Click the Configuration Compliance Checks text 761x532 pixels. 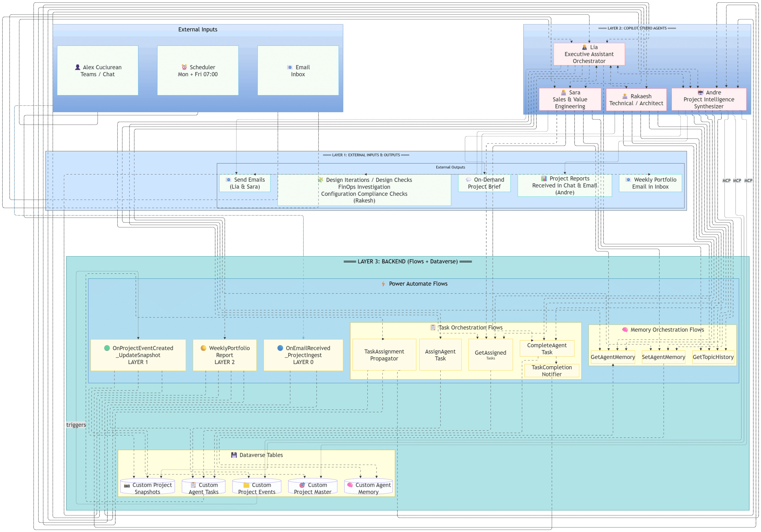(364, 194)
